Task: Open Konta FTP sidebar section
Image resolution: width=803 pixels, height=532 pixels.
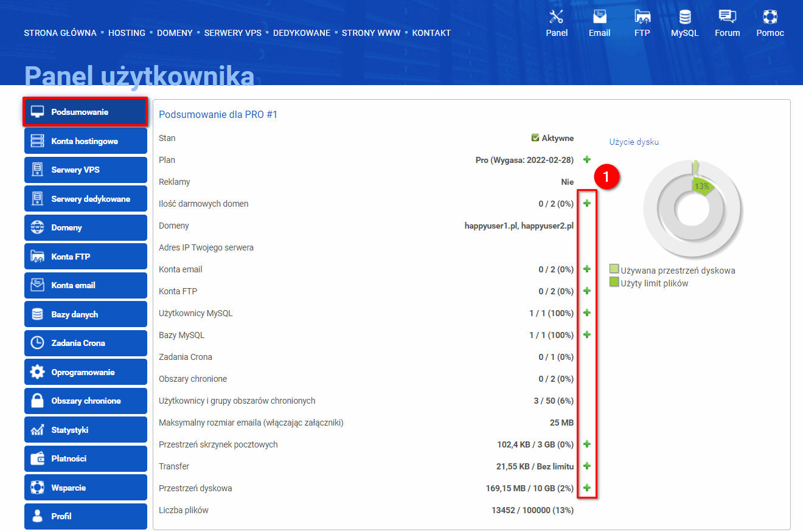Action: (x=86, y=257)
